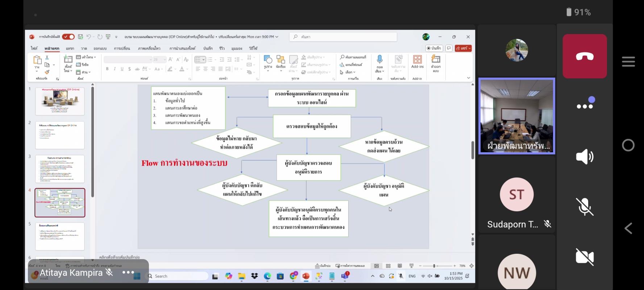This screenshot has width=644, height=290.
Task: Open the ออกแบบ (Design) ribbon tab
Action: (100, 48)
